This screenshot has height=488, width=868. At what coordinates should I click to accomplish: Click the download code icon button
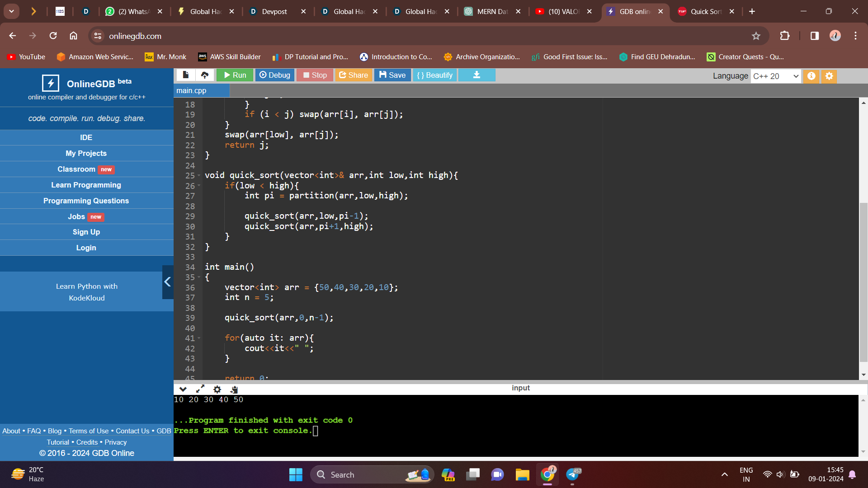point(476,75)
